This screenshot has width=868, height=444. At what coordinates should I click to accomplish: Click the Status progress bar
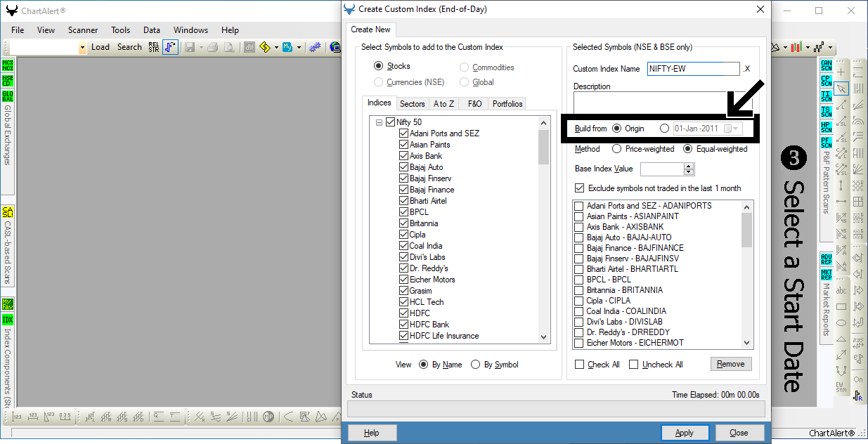coord(555,410)
